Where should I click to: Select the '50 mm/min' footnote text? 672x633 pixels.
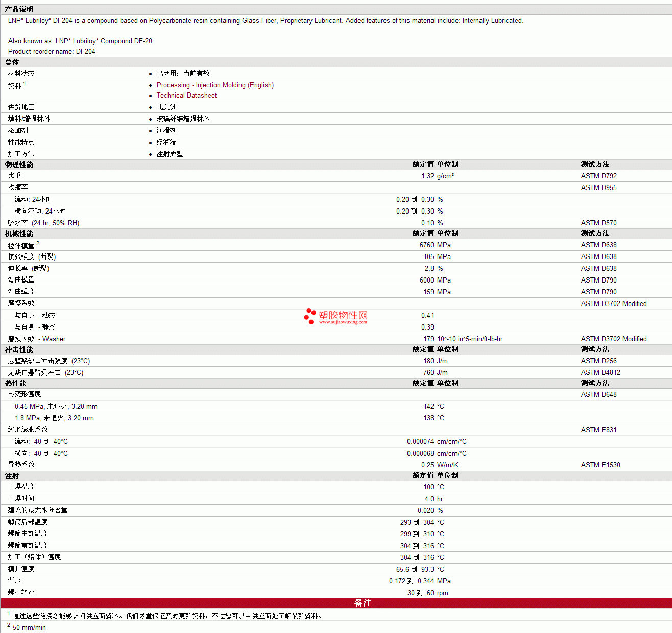tap(29, 628)
